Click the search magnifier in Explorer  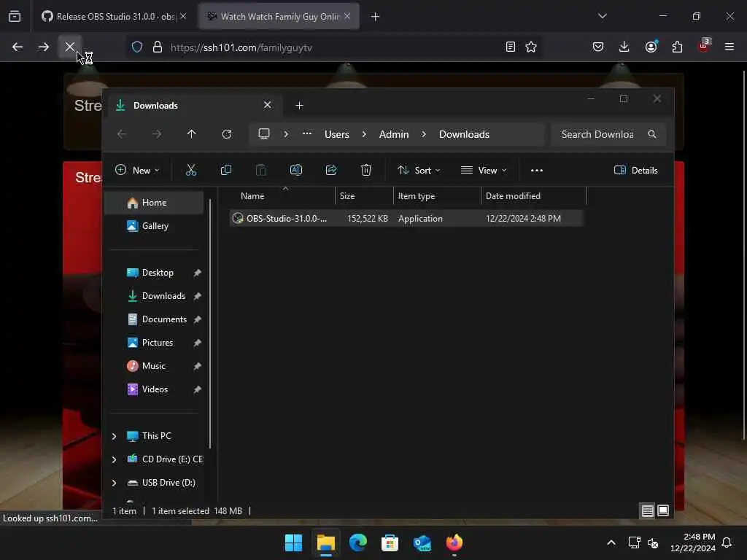click(x=651, y=134)
